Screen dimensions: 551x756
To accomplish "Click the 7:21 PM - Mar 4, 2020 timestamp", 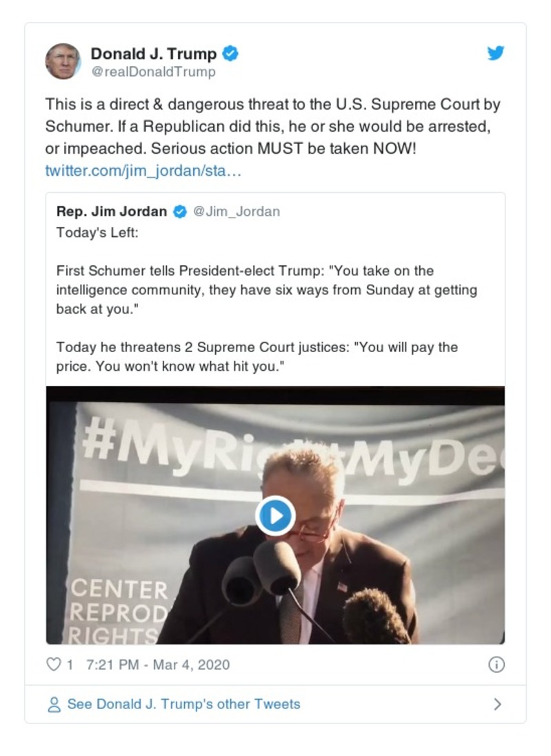I will click(x=158, y=665).
